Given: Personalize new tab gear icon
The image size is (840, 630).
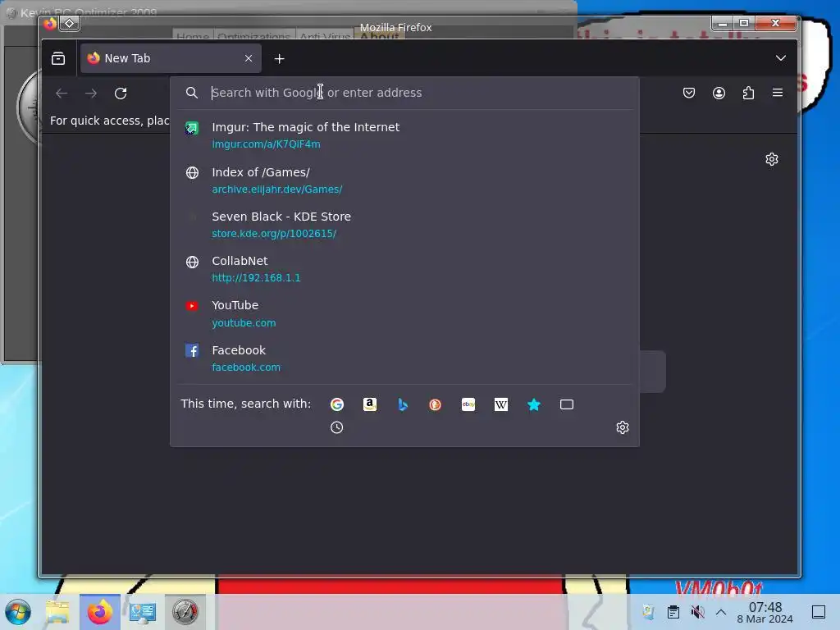Looking at the screenshot, I should click(771, 159).
